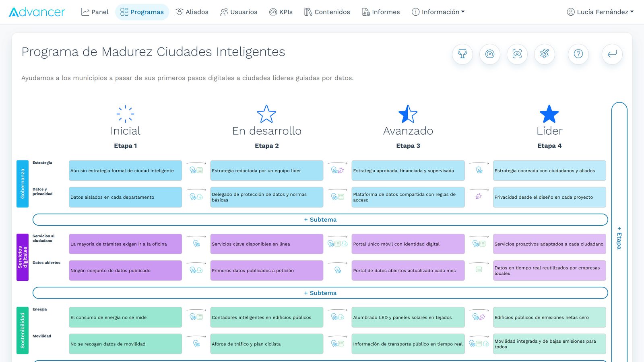The width and height of the screenshot is (644, 362).
Task: Open the gear settings icon button
Action: (545, 54)
